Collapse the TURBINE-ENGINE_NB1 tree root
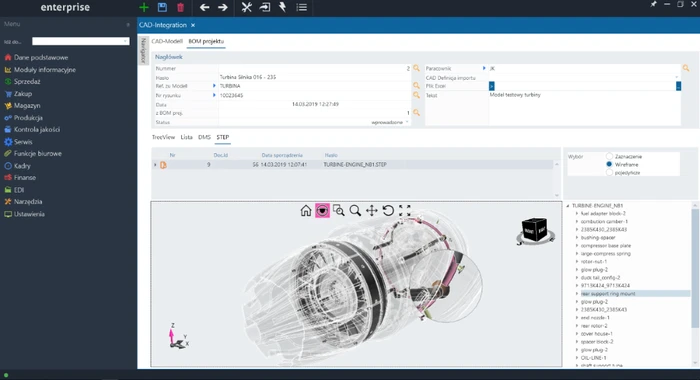The image size is (700, 380). tap(568, 206)
